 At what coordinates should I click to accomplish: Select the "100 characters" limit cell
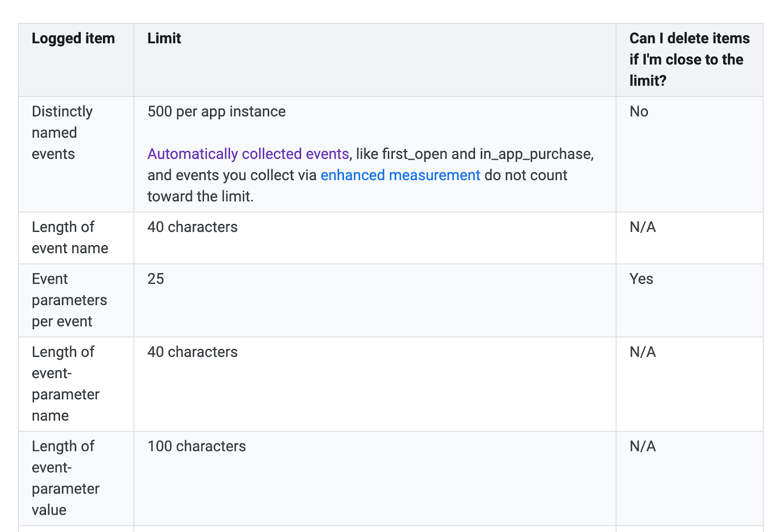pos(197,446)
